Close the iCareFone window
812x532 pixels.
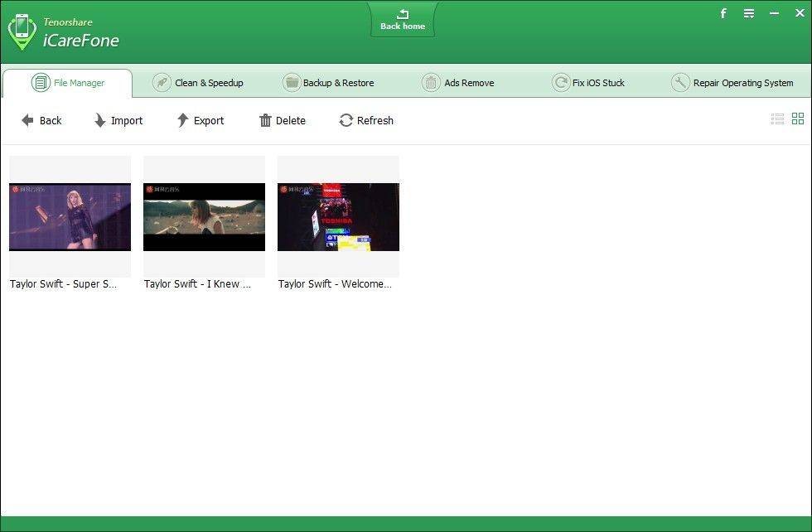pos(800,13)
